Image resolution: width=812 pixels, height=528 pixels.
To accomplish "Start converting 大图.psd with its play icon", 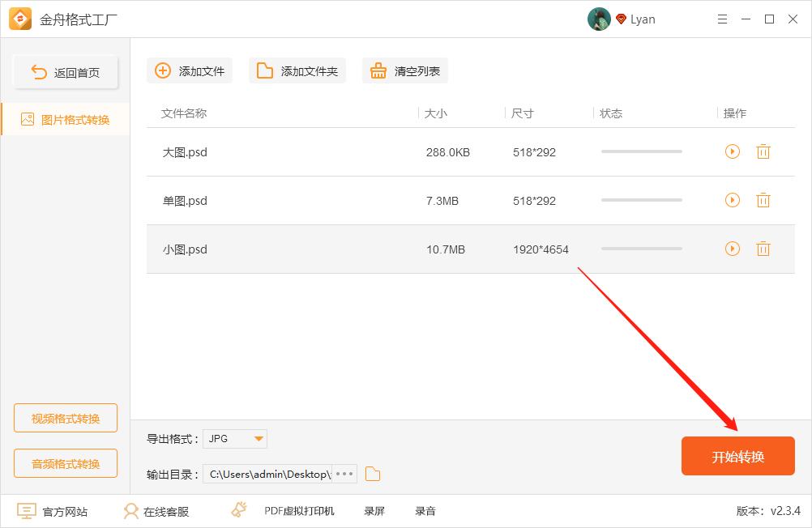I will pyautogui.click(x=732, y=151).
